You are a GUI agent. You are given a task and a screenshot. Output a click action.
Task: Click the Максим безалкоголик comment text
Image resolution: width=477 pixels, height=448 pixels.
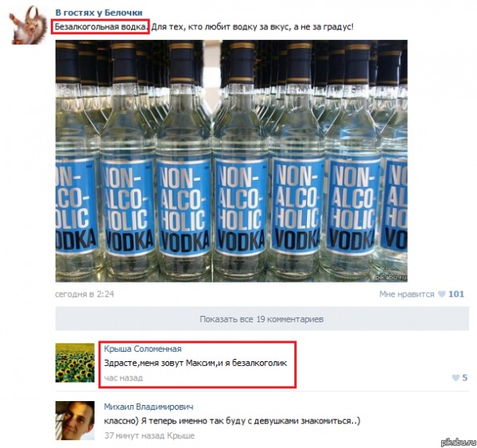pyautogui.click(x=196, y=363)
